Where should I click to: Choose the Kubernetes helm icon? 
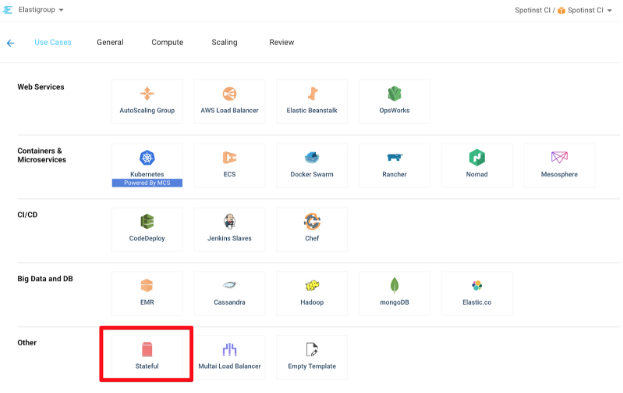coord(147,158)
